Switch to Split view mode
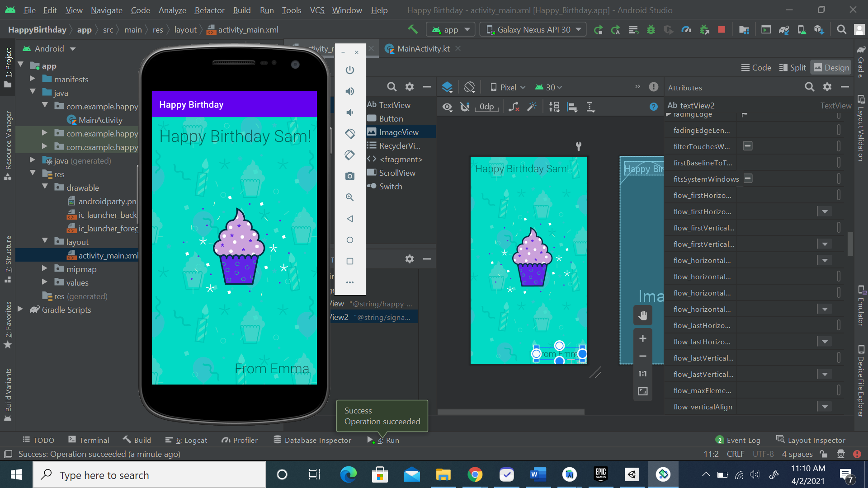The image size is (868, 488). tap(793, 67)
